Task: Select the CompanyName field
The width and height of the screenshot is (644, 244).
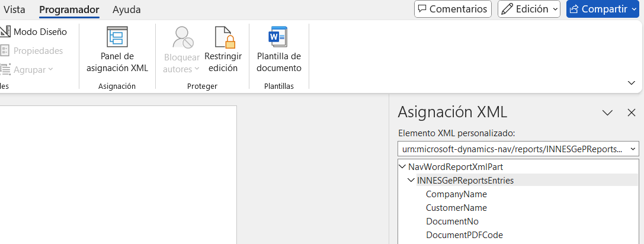Action: click(456, 194)
